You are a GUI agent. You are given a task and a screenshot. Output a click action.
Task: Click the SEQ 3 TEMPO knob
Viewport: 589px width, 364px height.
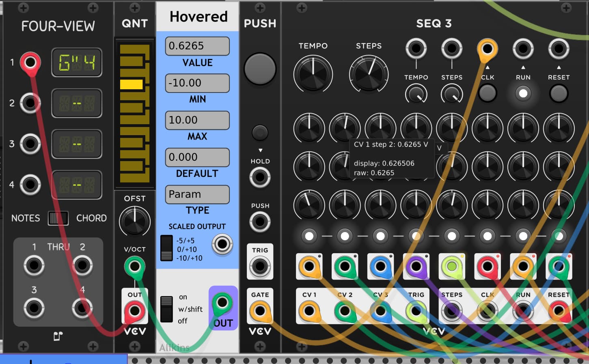(313, 74)
